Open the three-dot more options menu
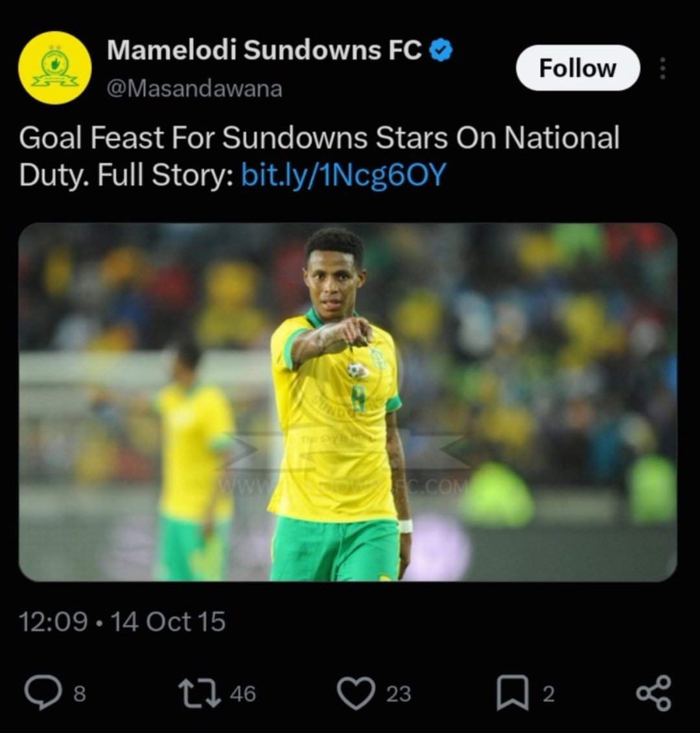Viewport: 700px width, 733px height. pyautogui.click(x=662, y=68)
